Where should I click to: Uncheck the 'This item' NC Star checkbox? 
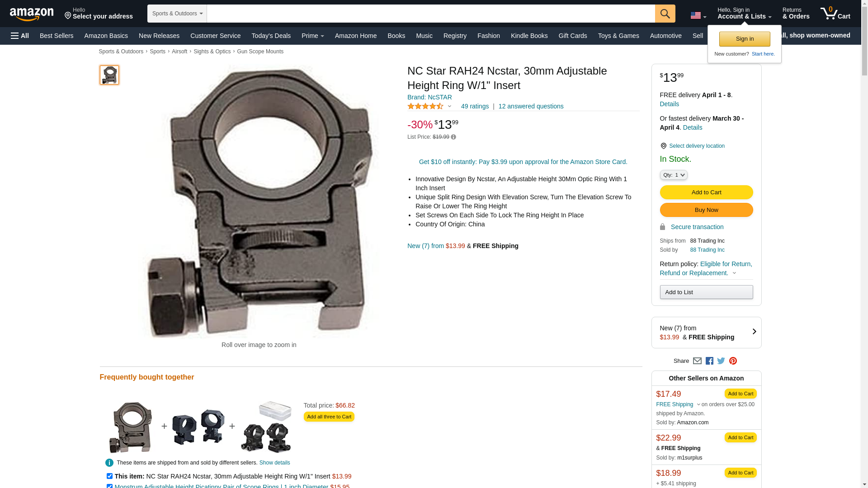tap(109, 476)
